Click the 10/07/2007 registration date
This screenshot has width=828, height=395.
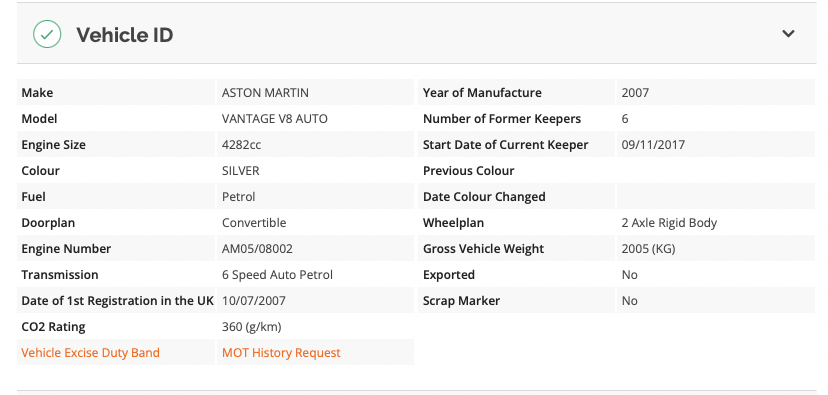[x=253, y=300]
